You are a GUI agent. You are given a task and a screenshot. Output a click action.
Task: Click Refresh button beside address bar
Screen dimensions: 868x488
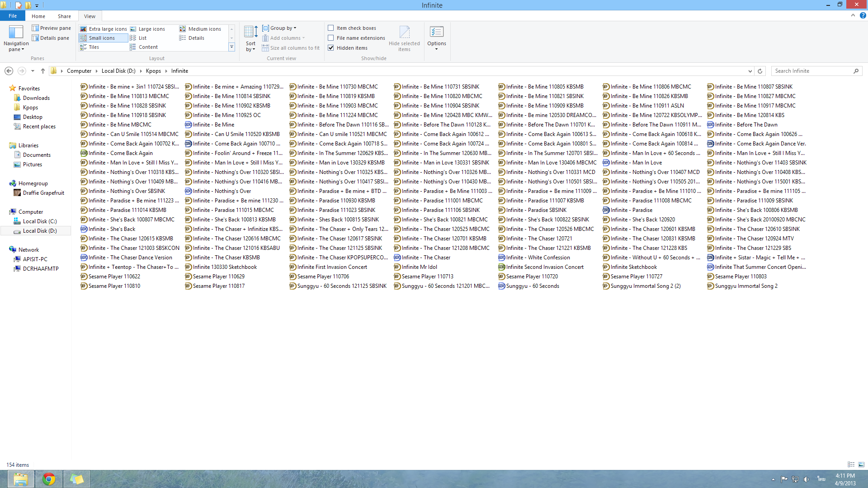coord(760,71)
